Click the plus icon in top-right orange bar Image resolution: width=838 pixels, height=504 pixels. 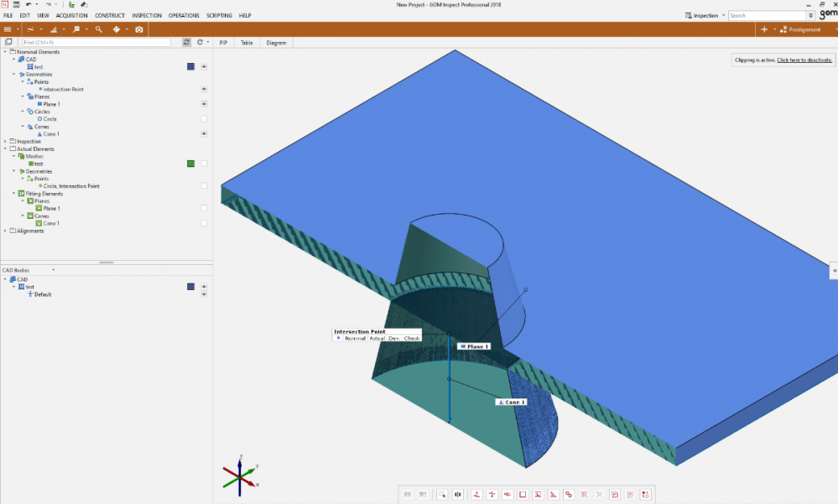(x=763, y=29)
